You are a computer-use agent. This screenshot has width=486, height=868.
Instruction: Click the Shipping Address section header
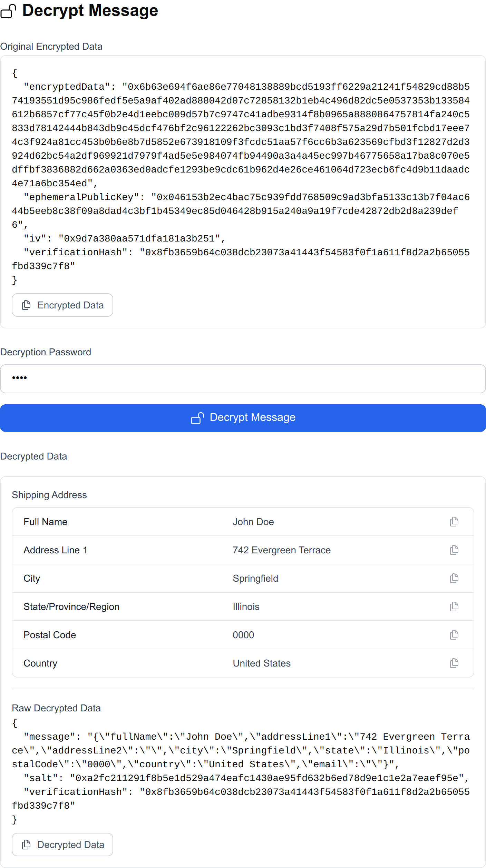point(49,495)
